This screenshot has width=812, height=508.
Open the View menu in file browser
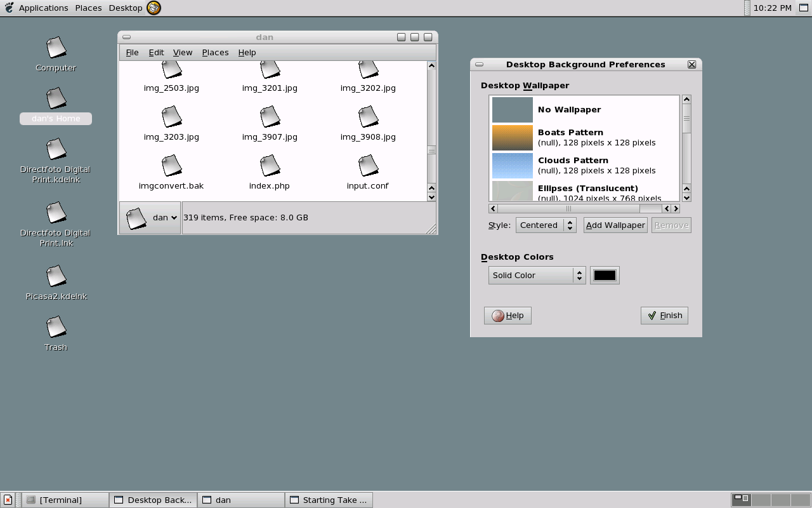[x=183, y=52]
